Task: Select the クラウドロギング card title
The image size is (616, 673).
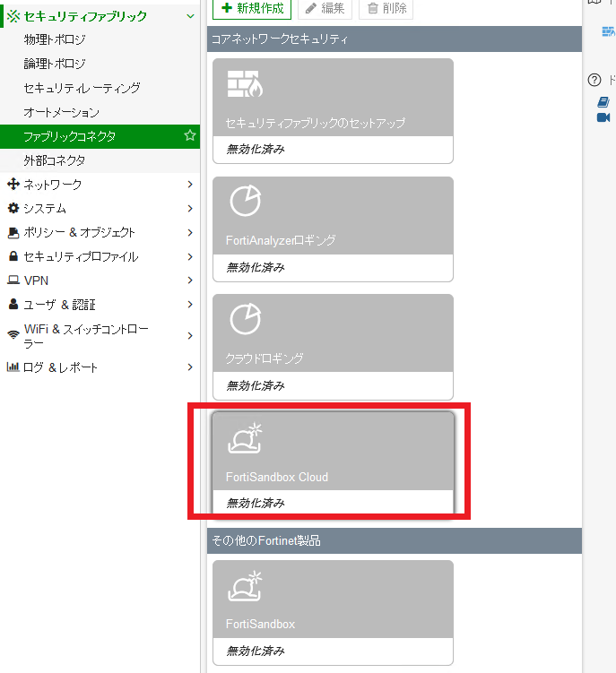Action: pos(265,358)
